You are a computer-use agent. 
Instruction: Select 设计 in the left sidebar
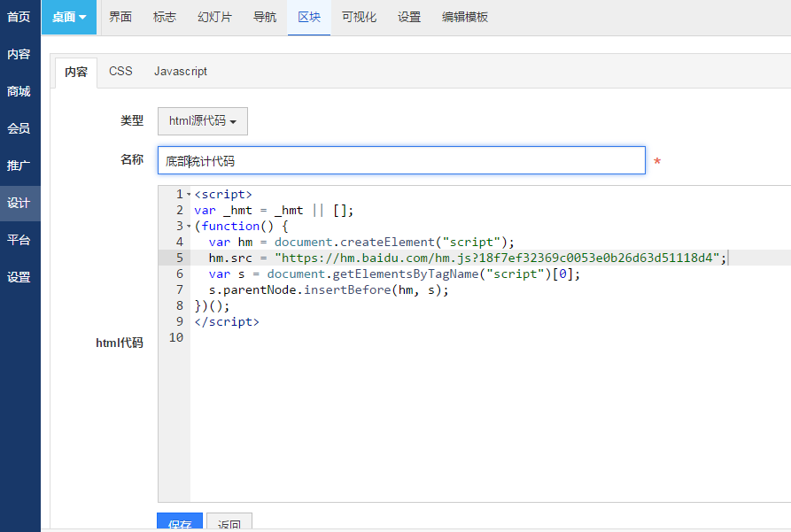coord(19,204)
